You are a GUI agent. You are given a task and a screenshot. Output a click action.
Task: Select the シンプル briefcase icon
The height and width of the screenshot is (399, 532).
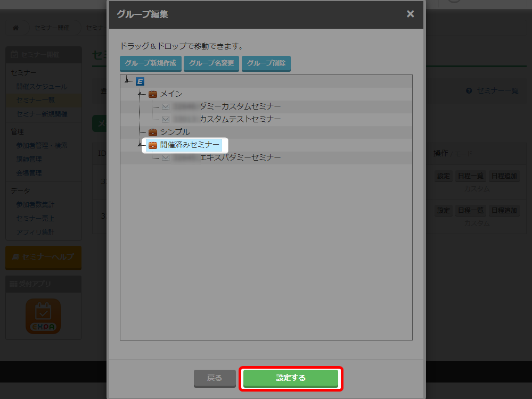click(153, 132)
